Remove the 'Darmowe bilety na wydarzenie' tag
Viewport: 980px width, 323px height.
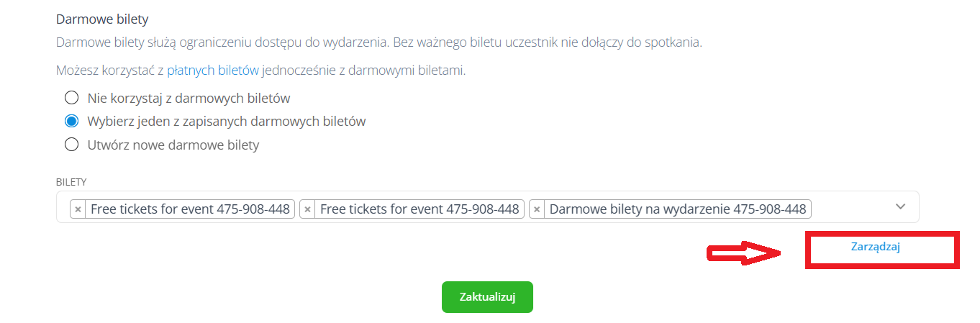tap(537, 209)
